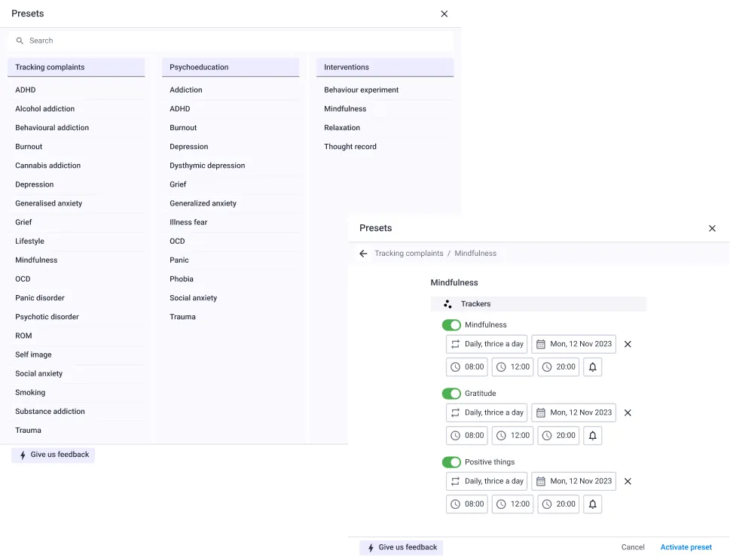Choose Mindfulness under Tracking complaints
Viewport: 730px width, 560px height.
(76, 260)
